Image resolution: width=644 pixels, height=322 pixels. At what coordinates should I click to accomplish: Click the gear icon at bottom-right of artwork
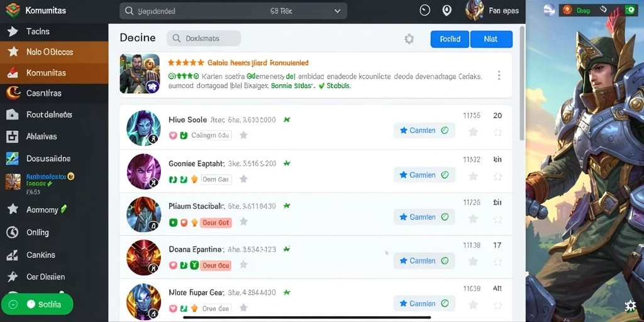pyautogui.click(x=630, y=306)
